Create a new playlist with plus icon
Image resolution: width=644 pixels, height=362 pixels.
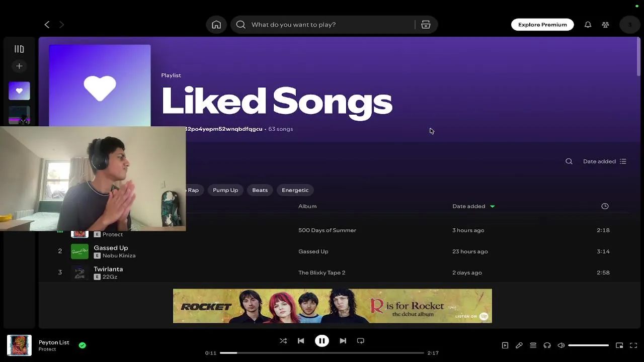(19, 66)
